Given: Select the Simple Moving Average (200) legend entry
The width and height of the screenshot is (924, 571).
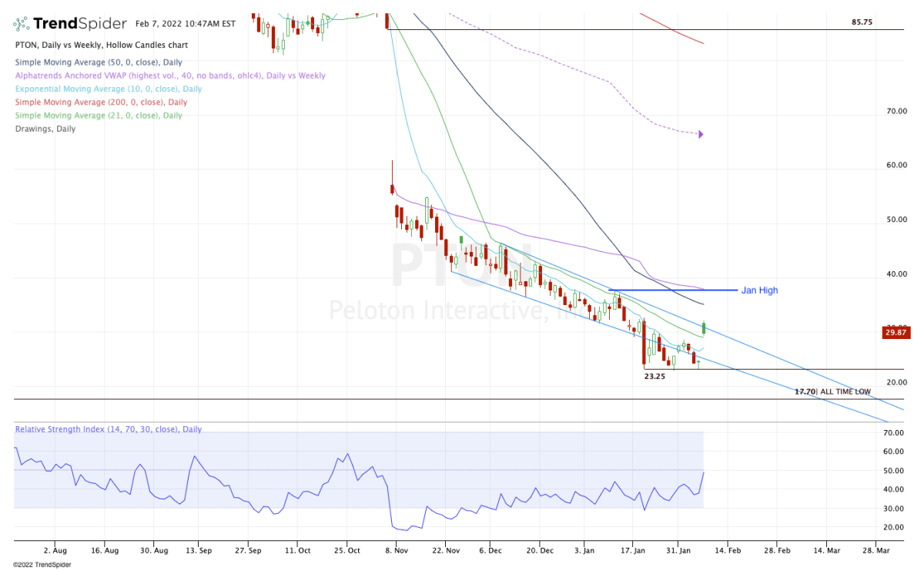Looking at the screenshot, I should (101, 102).
